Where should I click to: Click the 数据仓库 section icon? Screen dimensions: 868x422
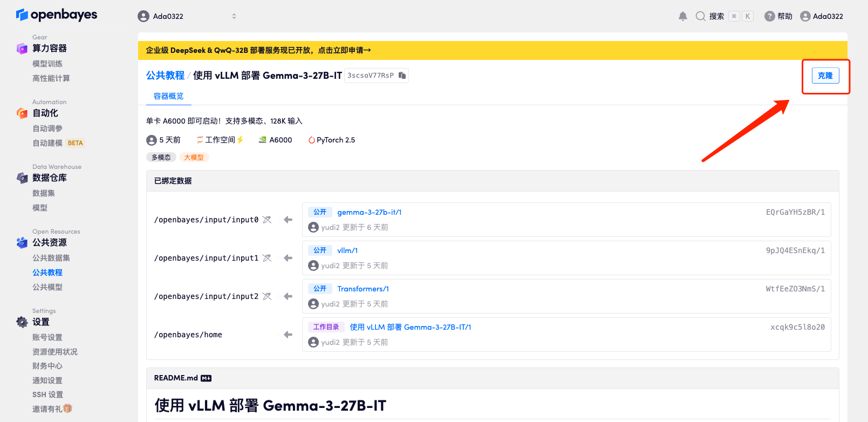point(22,178)
